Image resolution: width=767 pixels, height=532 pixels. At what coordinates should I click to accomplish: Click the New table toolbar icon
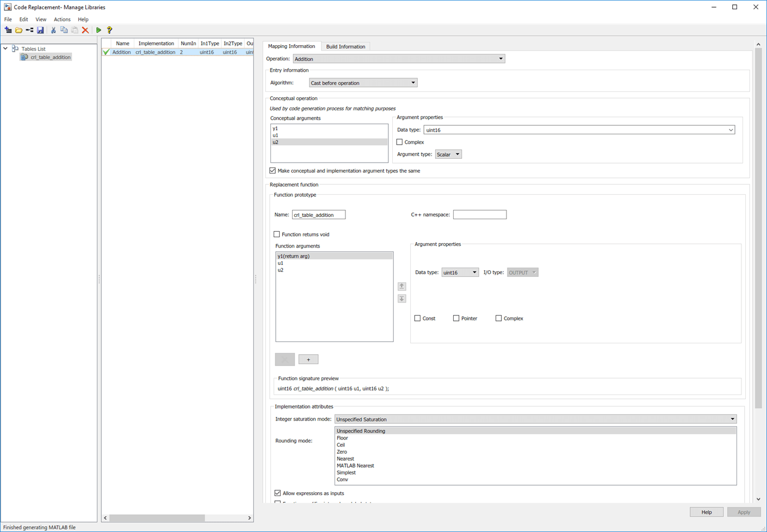click(8, 30)
